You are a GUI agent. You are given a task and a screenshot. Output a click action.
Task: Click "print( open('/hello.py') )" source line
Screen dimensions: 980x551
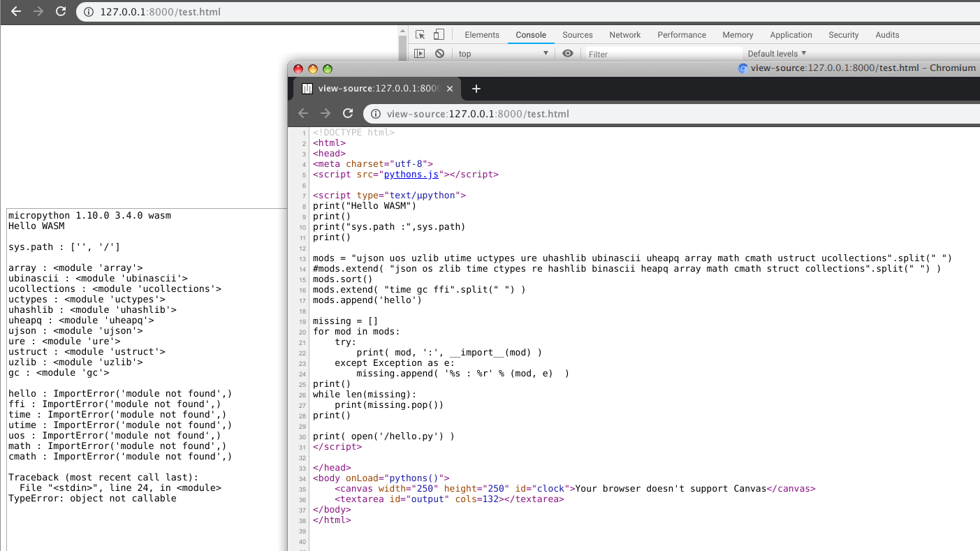coord(383,436)
